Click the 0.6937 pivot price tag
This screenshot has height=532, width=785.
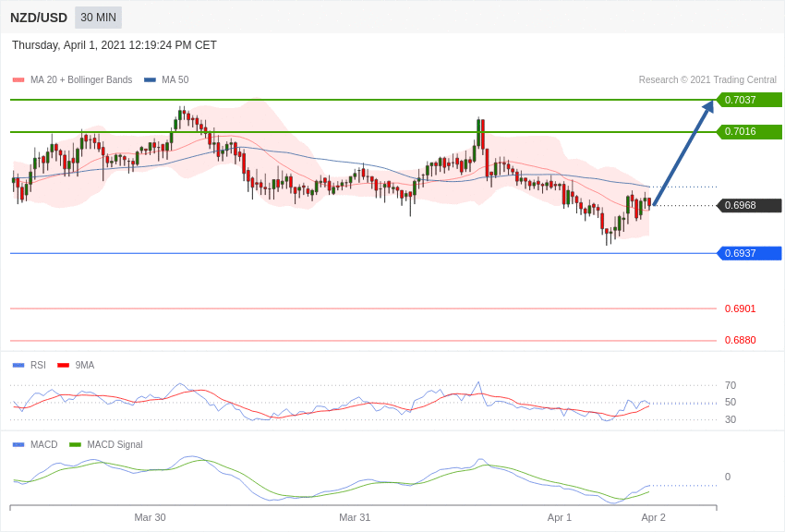[749, 253]
